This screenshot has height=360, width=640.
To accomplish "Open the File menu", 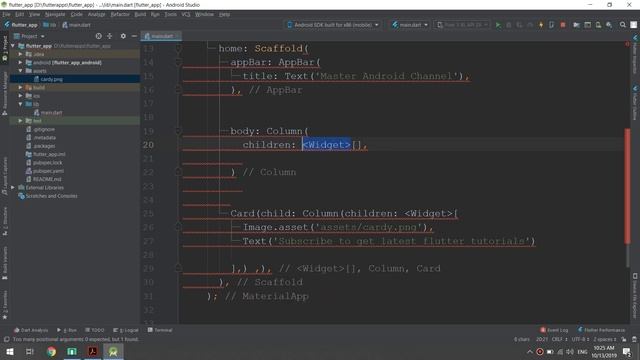I will (6, 14).
